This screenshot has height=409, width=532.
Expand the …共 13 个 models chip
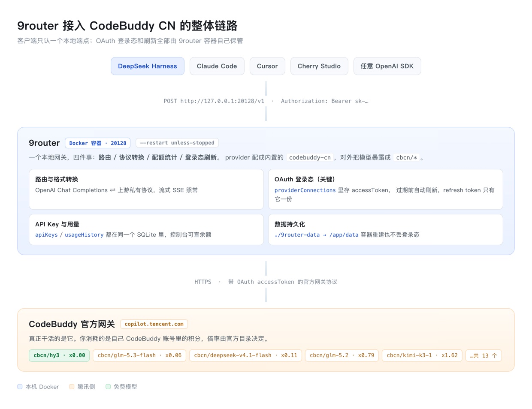coord(484,355)
